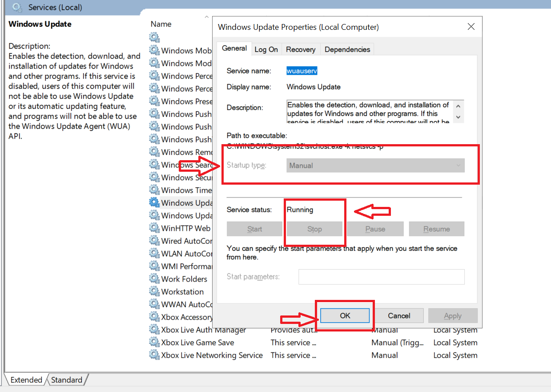Switch to the Dependencies tab
The image size is (551, 392).
[x=347, y=49]
